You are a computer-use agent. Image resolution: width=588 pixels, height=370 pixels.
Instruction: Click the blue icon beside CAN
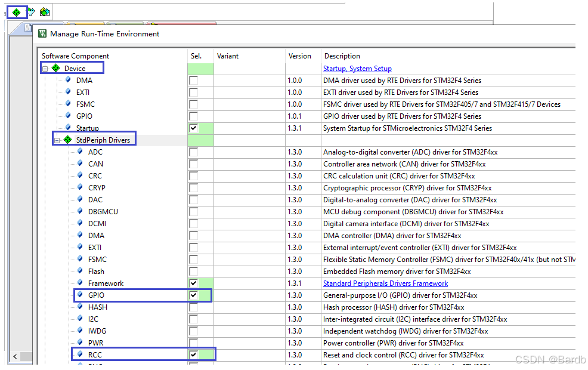tap(80, 164)
